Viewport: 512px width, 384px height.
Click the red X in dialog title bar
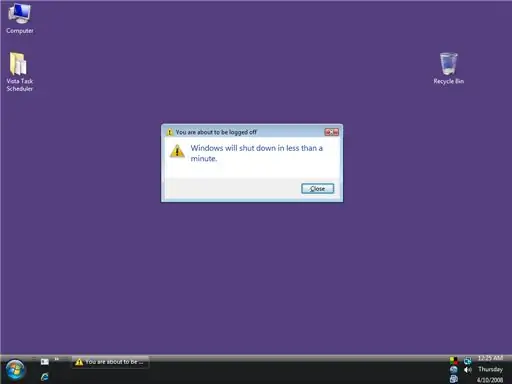click(332, 132)
